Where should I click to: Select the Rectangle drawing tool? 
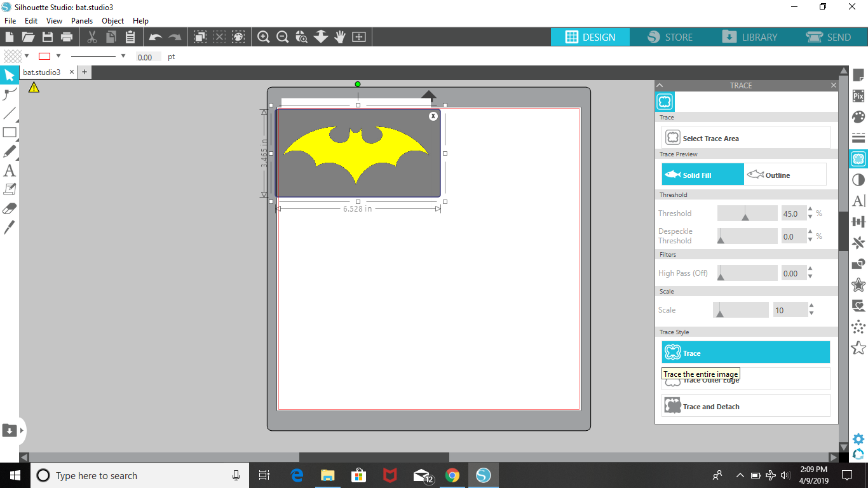tap(10, 133)
